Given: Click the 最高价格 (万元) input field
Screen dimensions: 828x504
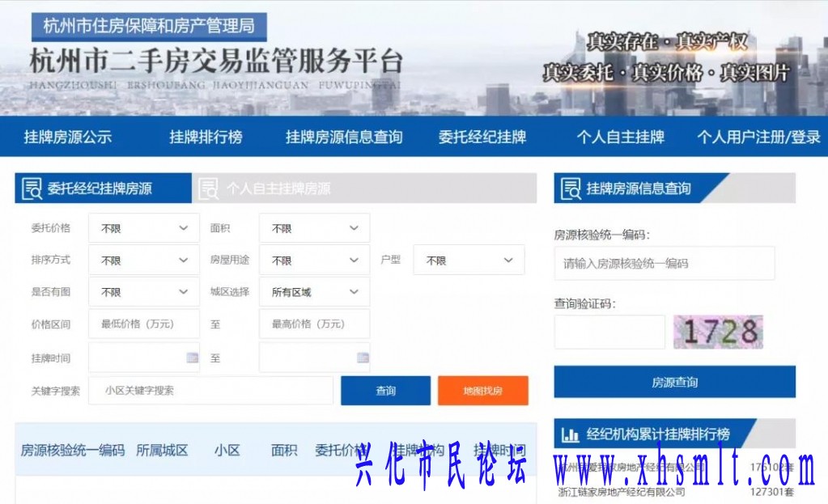Looking at the screenshot, I should [x=314, y=324].
